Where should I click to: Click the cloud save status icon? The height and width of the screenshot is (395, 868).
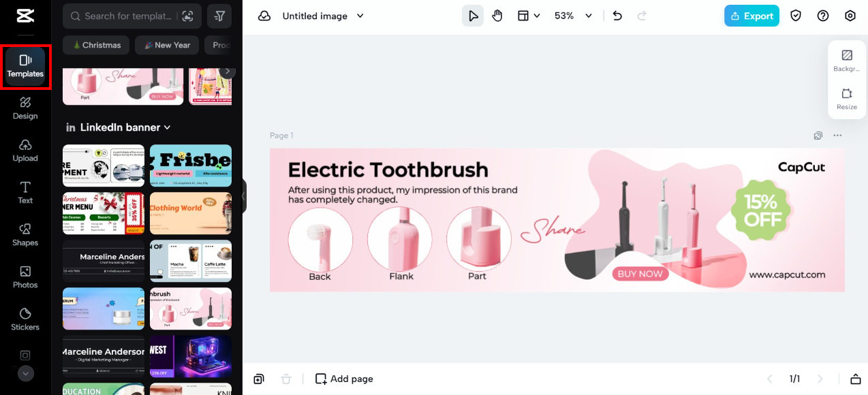tap(264, 16)
